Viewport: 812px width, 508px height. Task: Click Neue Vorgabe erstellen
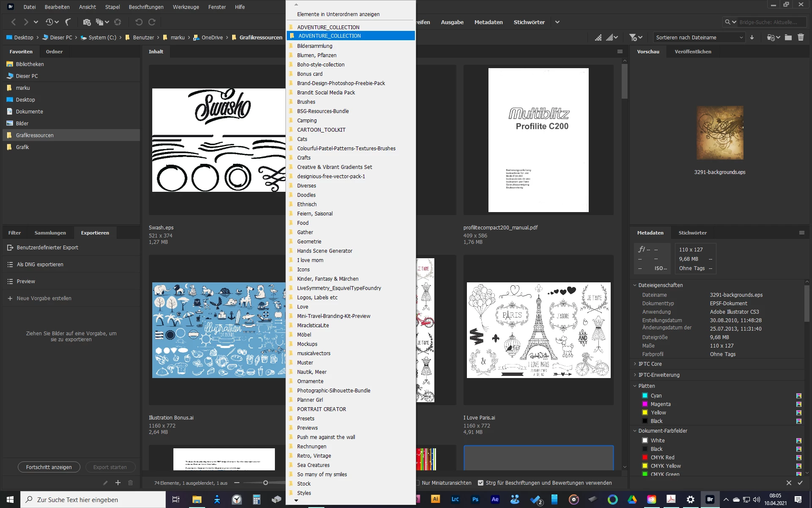44,298
